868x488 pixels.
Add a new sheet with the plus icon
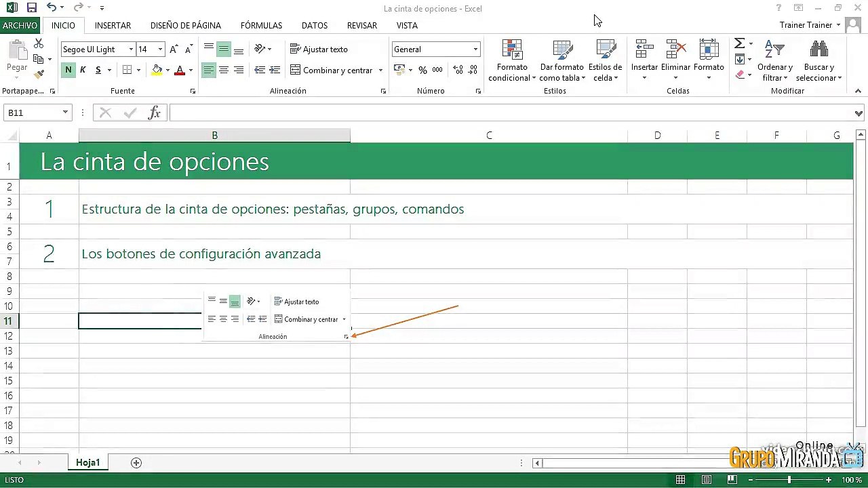pos(136,463)
